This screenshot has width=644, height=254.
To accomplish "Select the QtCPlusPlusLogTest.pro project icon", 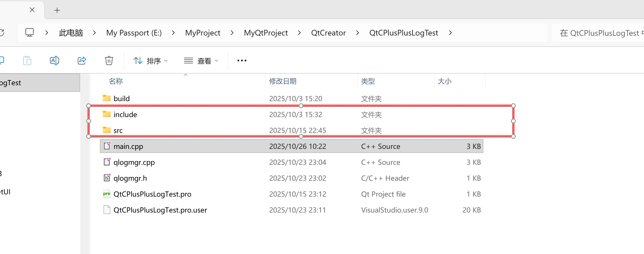I will point(107,194).
